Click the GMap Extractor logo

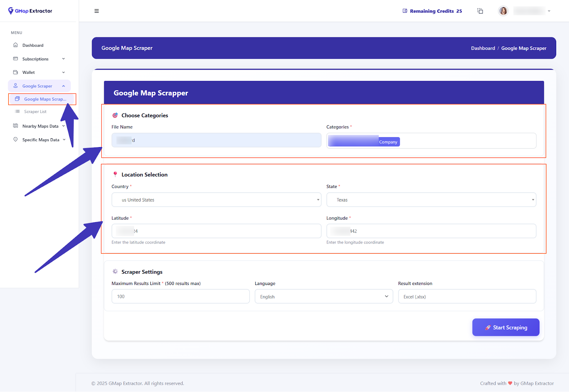pyautogui.click(x=30, y=11)
